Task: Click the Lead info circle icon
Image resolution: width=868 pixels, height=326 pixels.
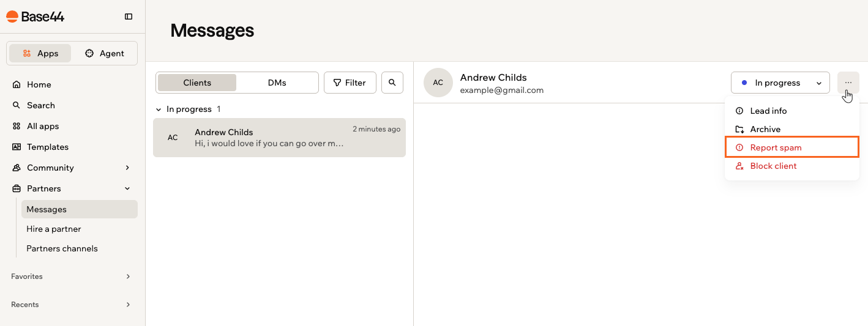Action: (x=739, y=111)
